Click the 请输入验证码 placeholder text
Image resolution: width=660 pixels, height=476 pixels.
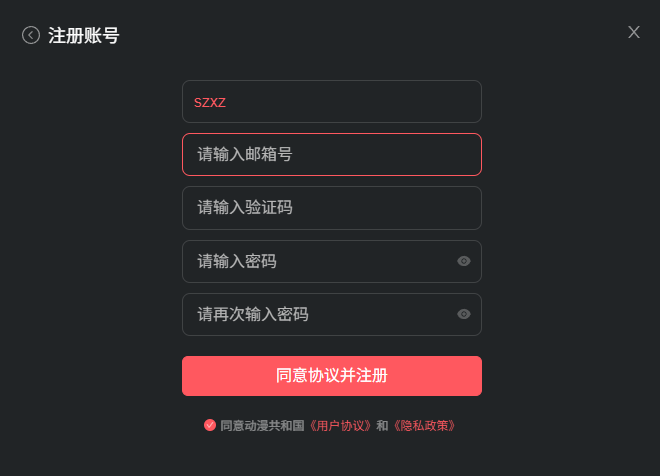point(245,208)
